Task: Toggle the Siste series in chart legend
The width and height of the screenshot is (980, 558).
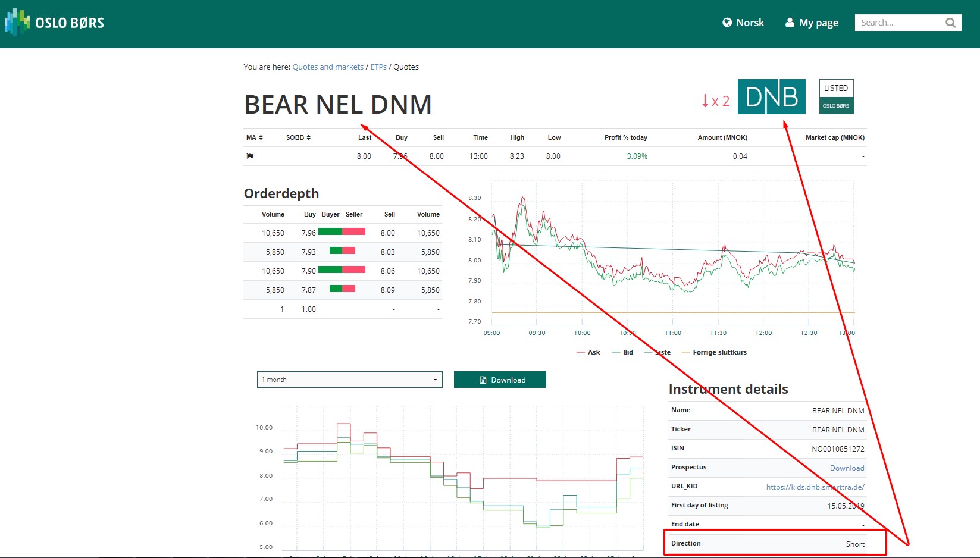Action: 657,352
